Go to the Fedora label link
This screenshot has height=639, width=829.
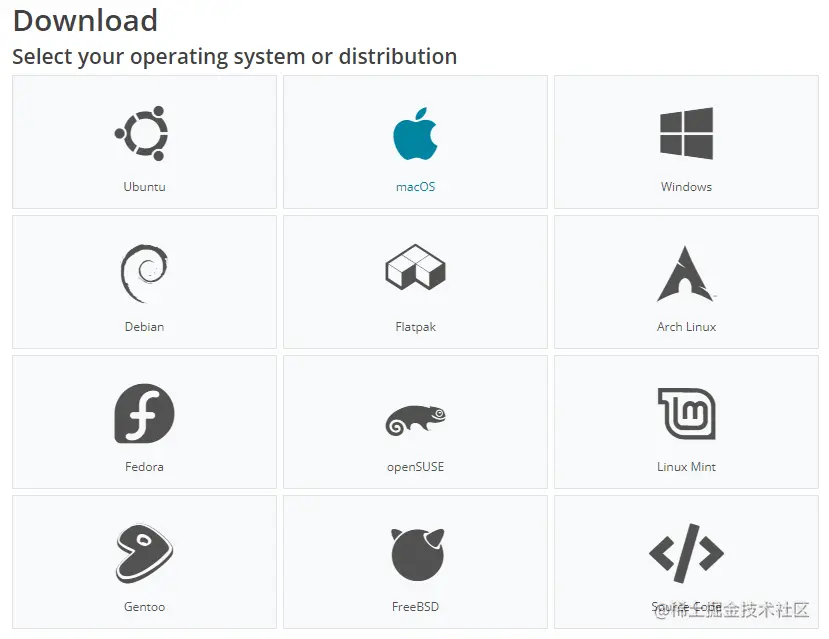[144, 467]
